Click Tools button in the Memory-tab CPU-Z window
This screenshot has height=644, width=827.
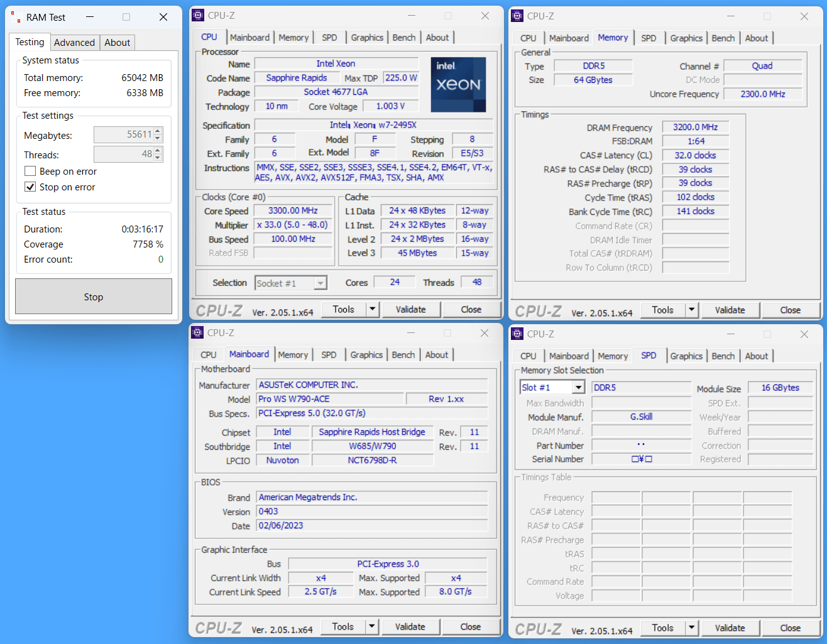tap(663, 310)
